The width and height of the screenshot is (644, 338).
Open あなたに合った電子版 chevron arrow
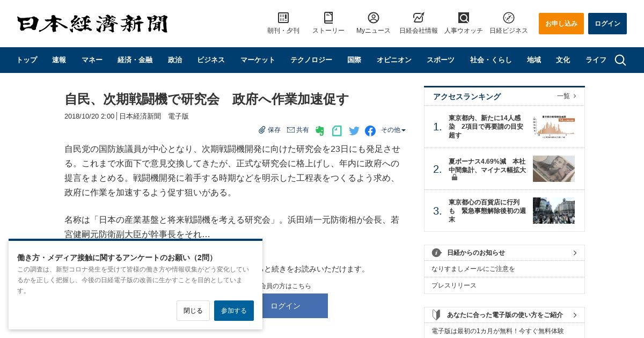pyautogui.click(x=575, y=315)
